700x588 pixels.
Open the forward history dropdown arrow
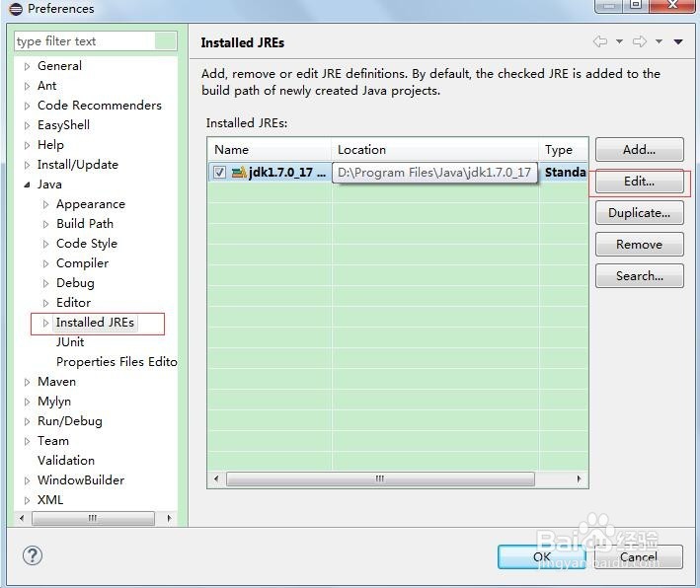659,41
